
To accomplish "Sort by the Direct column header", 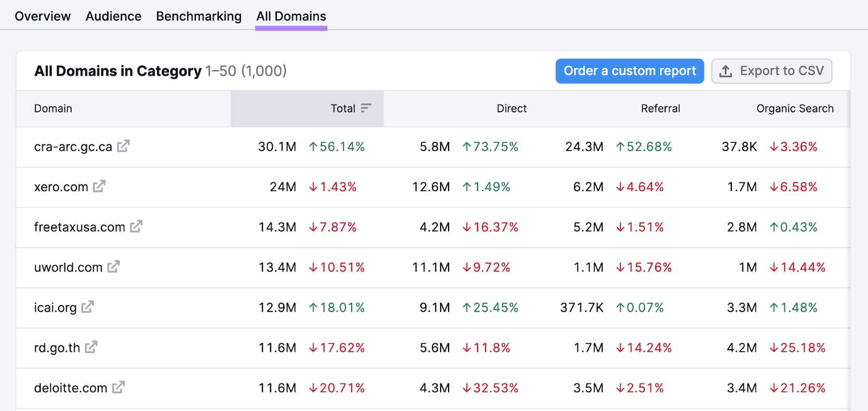I will (512, 109).
